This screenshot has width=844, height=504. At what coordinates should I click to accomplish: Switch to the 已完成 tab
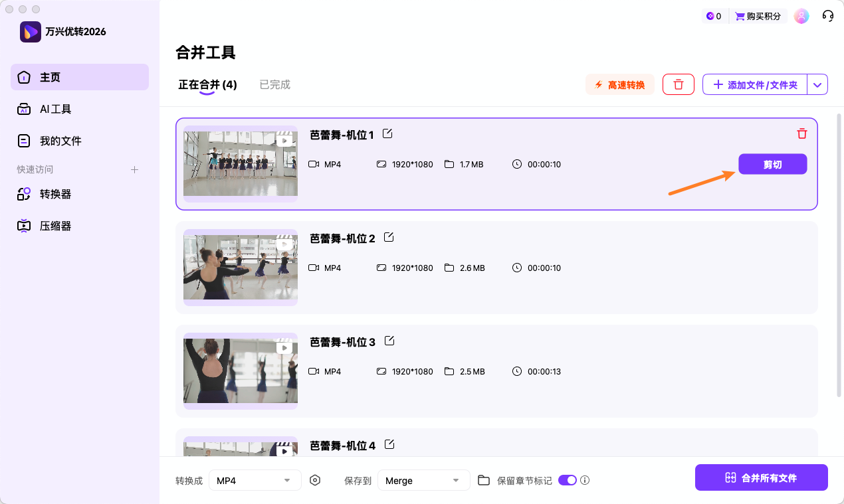click(274, 84)
